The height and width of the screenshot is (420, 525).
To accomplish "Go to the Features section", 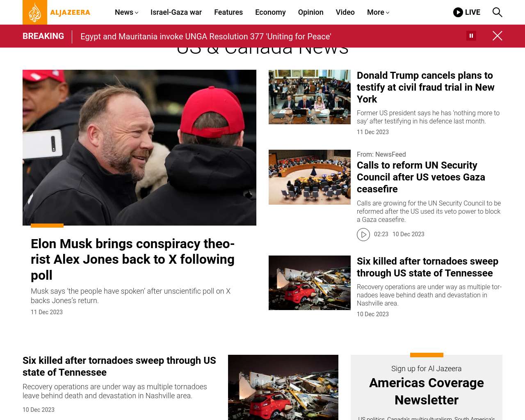I will click(x=228, y=12).
